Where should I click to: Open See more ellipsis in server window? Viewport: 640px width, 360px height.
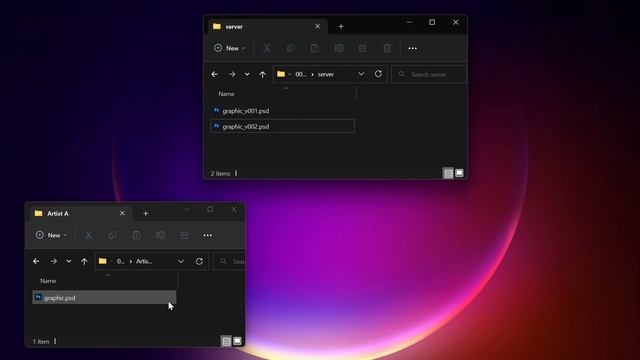pos(413,48)
